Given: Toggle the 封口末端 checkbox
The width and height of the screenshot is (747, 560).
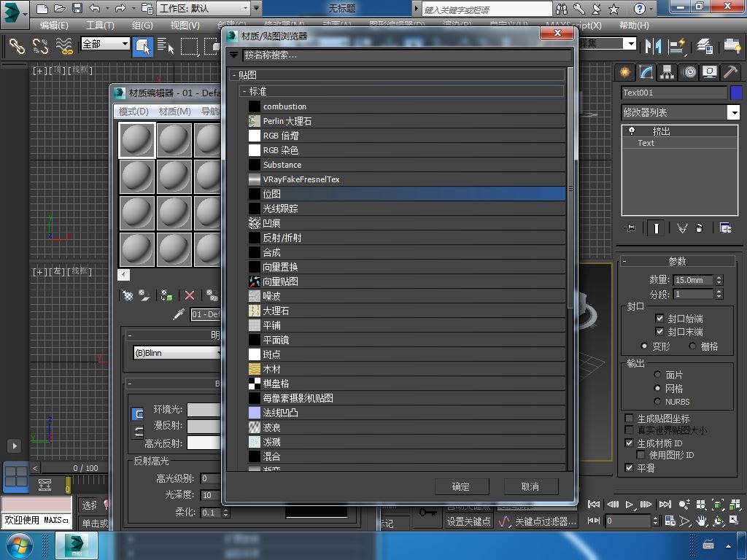Looking at the screenshot, I should [659, 331].
